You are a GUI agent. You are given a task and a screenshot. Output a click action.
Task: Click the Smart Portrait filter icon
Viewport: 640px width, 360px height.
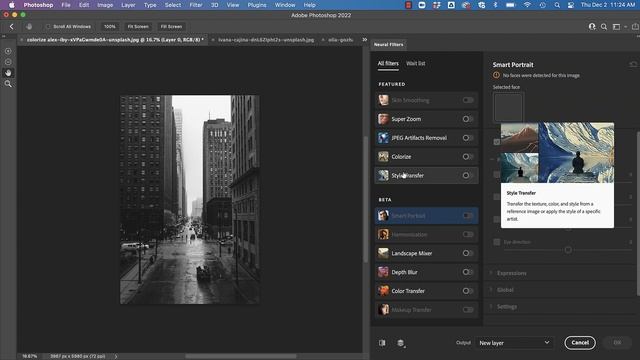[383, 216]
